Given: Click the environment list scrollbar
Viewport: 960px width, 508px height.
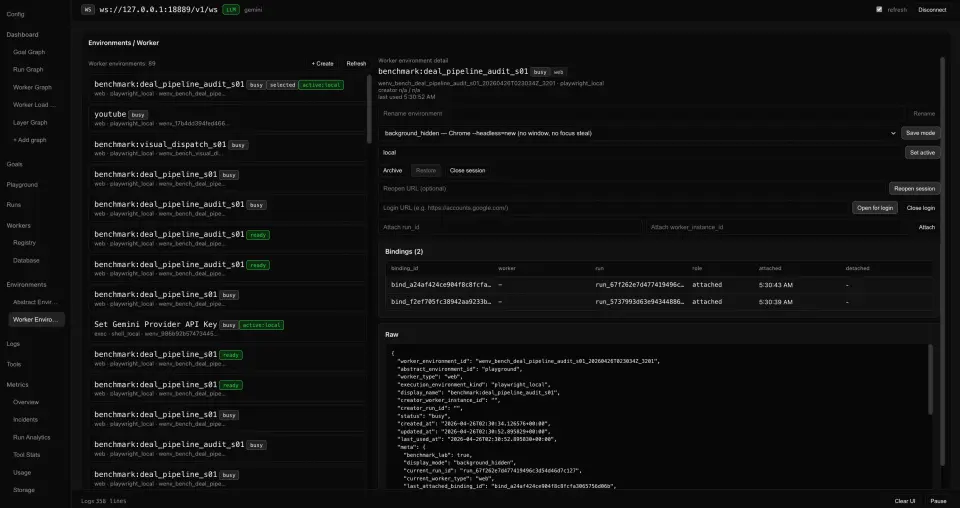Looking at the screenshot, I should 369,109.
